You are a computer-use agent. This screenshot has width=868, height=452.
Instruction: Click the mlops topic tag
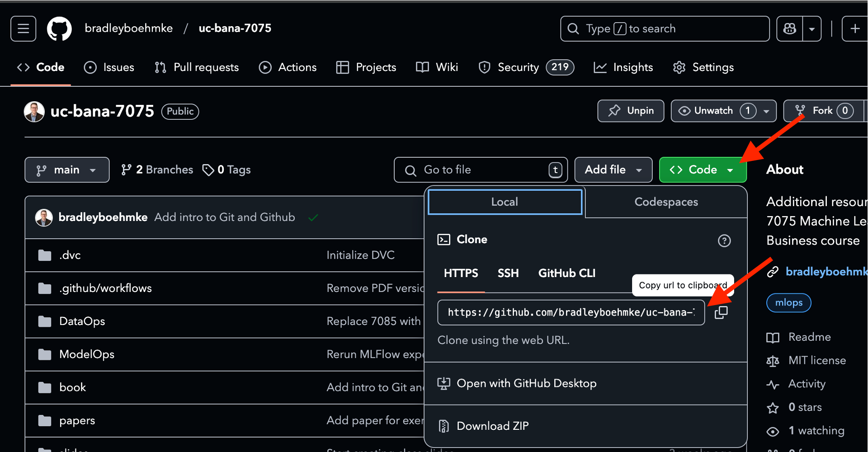pyautogui.click(x=789, y=303)
